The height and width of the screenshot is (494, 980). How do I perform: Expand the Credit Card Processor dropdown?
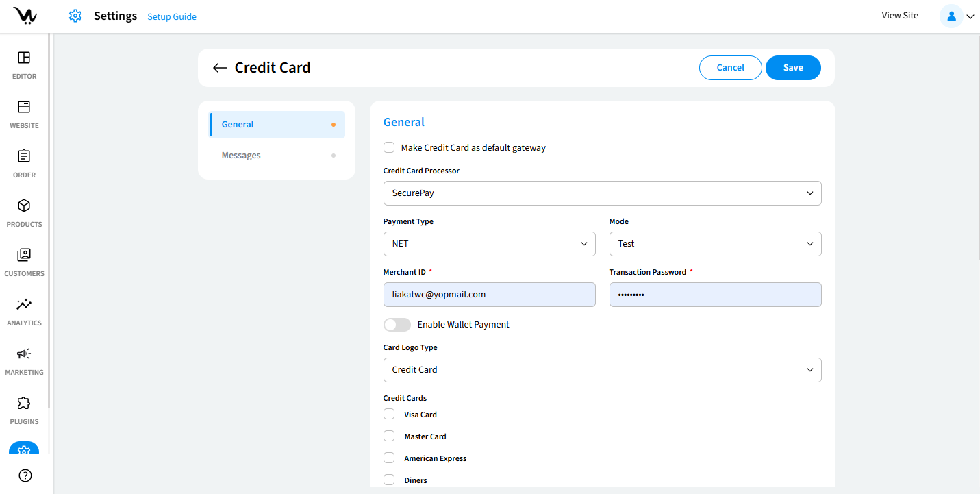pos(602,193)
